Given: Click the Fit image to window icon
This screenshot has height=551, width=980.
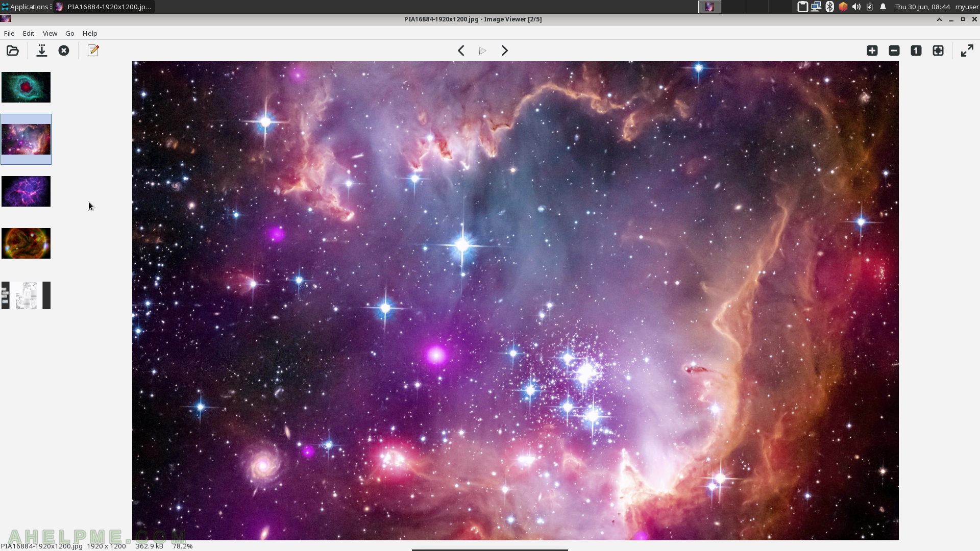Looking at the screenshot, I should 938,51.
